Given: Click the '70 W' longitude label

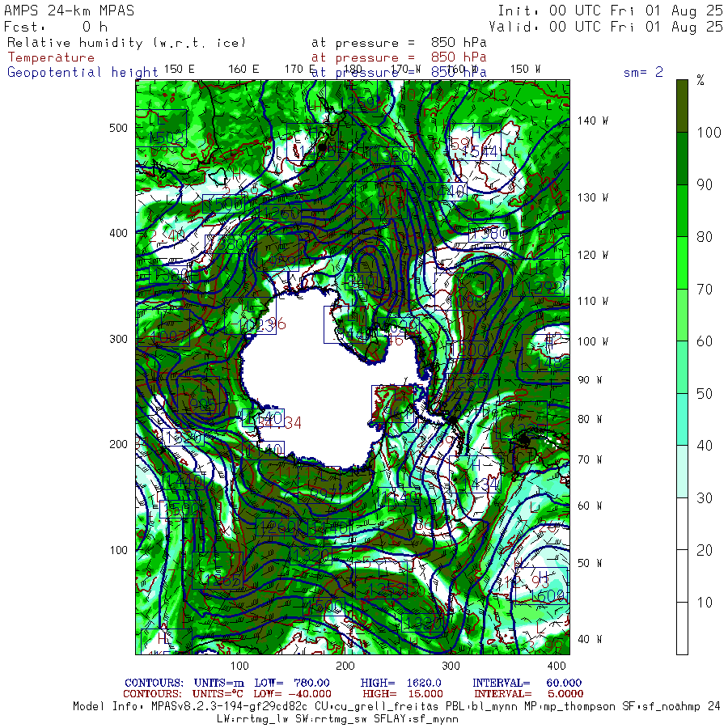Looking at the screenshot, I should point(590,459).
